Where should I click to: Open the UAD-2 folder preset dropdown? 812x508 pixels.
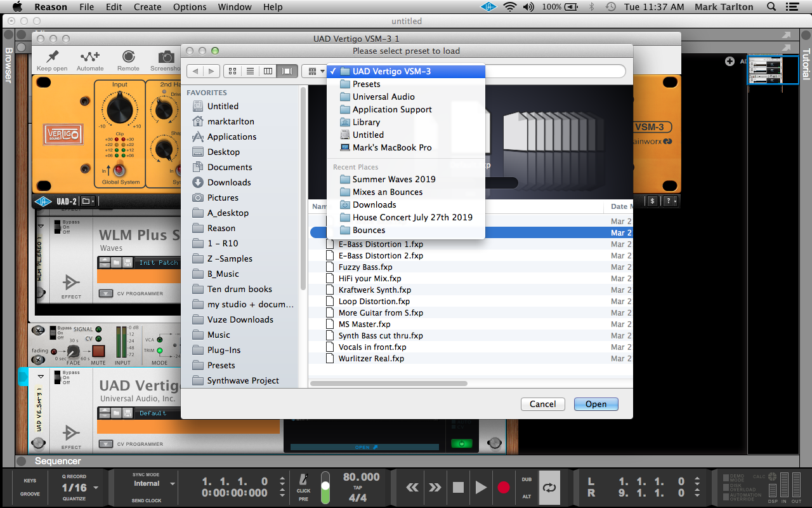pos(88,201)
